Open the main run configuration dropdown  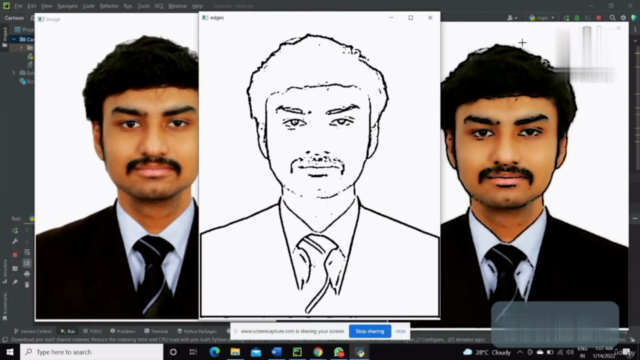[x=542, y=18]
